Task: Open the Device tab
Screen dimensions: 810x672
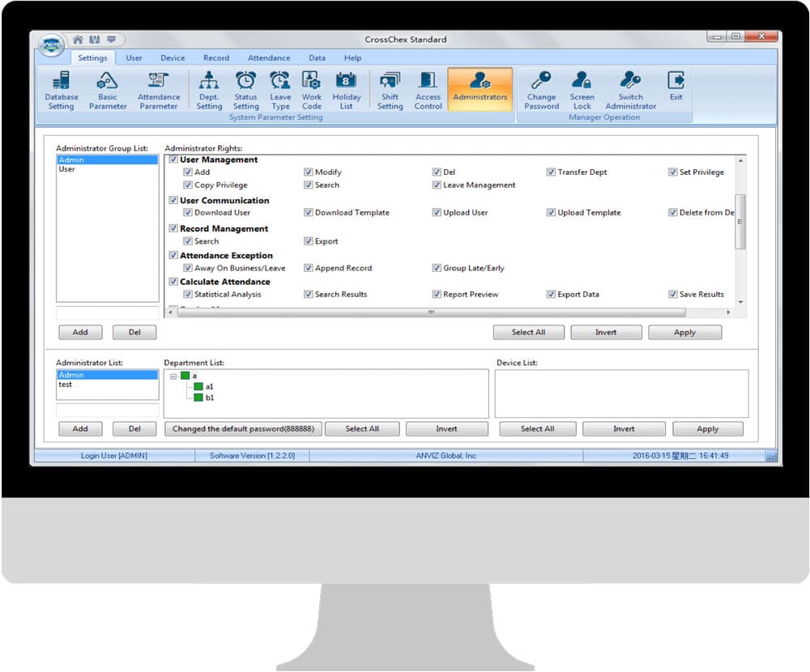Action: pyautogui.click(x=173, y=57)
